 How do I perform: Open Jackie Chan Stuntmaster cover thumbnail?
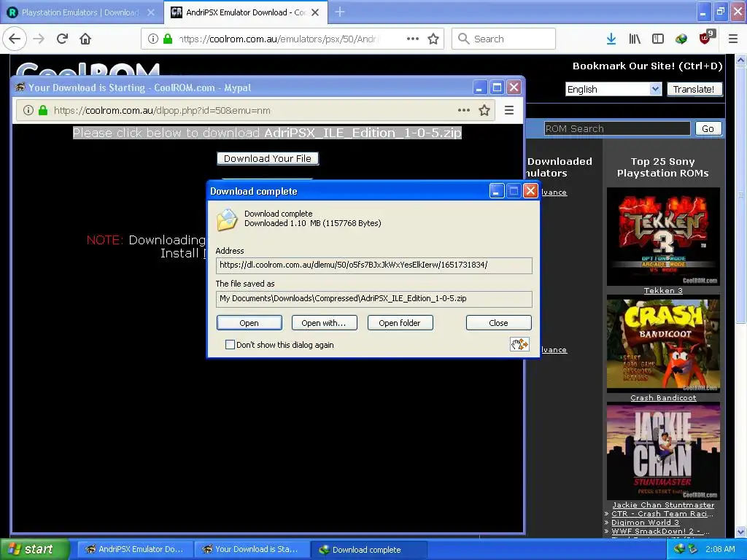[663, 451]
